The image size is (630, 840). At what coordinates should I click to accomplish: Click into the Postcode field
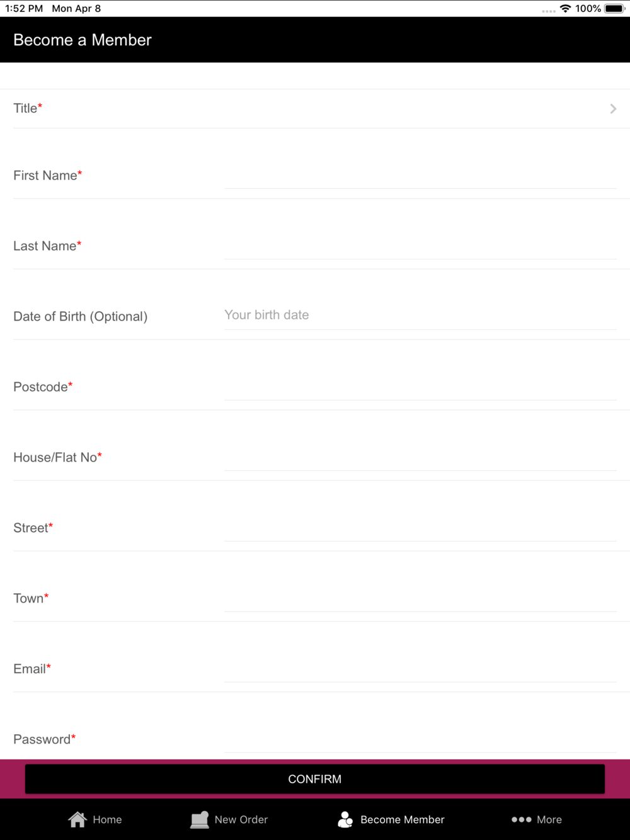coord(420,386)
